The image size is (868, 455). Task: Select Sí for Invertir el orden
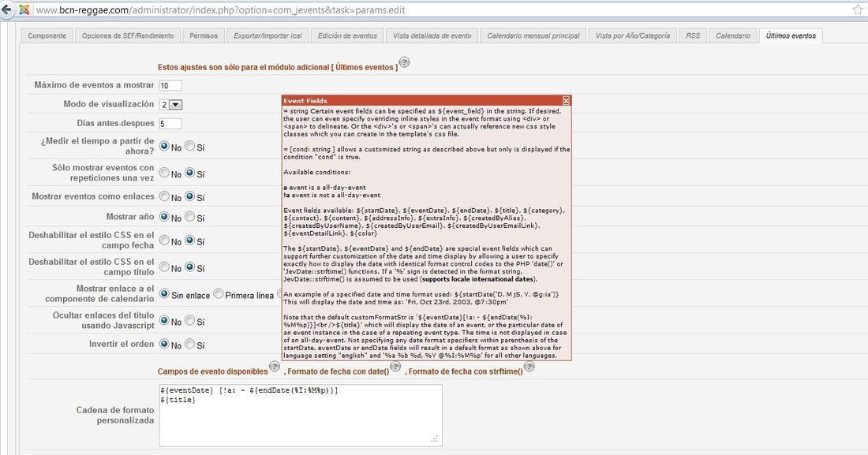[190, 344]
